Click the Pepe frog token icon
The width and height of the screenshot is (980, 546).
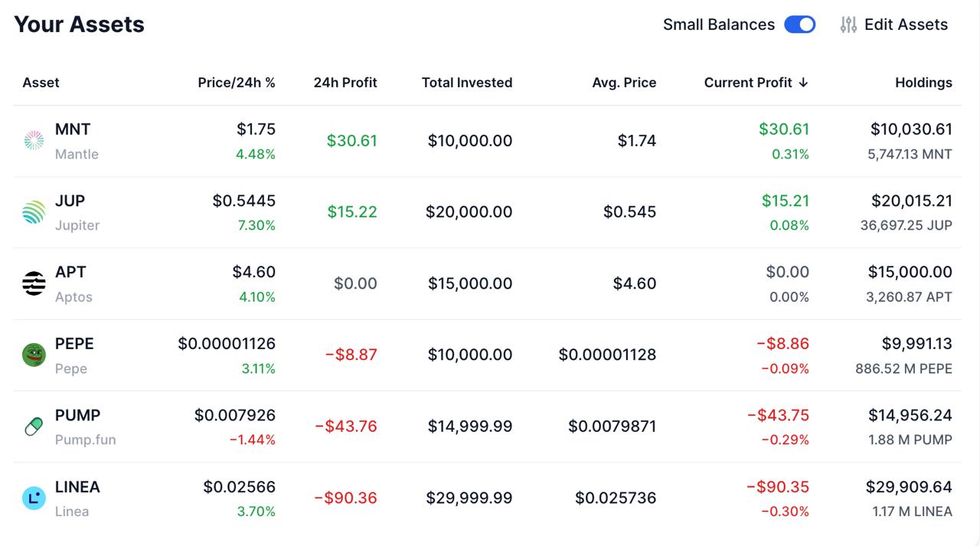[x=34, y=355]
